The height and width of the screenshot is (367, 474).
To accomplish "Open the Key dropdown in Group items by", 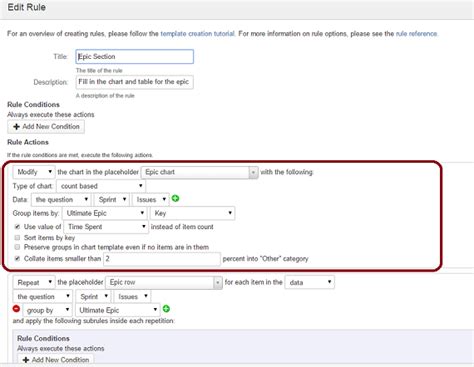I will pyautogui.click(x=193, y=213).
